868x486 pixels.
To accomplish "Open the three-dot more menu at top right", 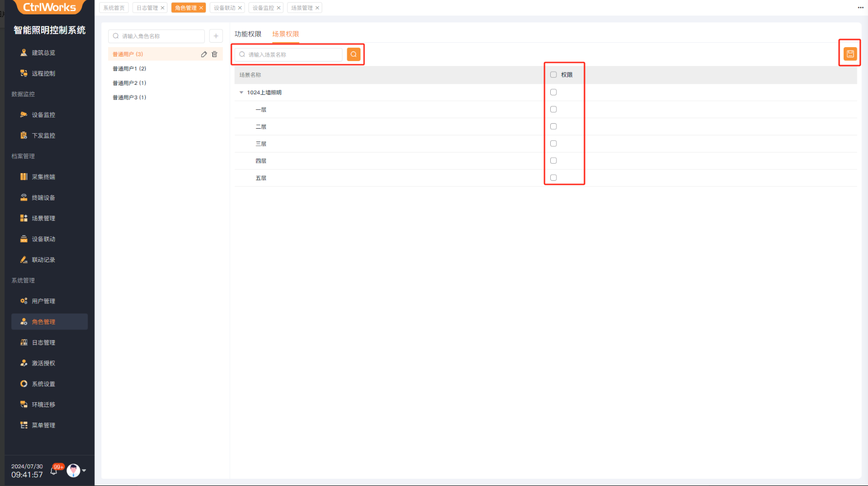I will (860, 8).
